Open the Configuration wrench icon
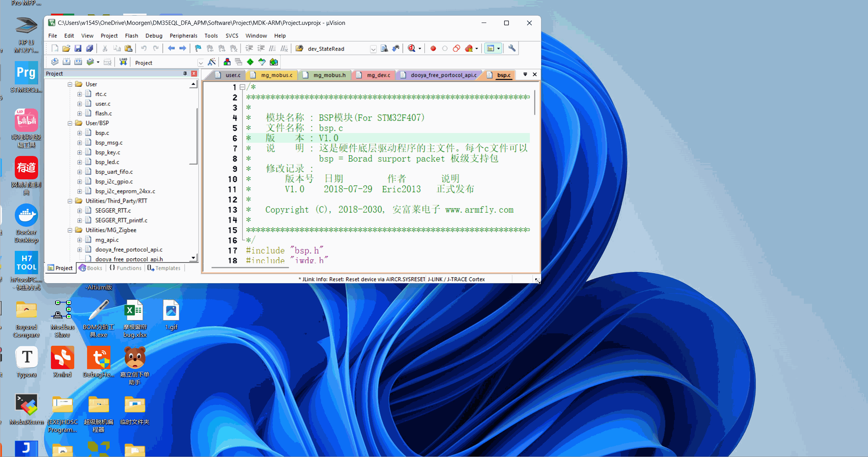Image resolution: width=868 pixels, height=457 pixels. point(512,48)
